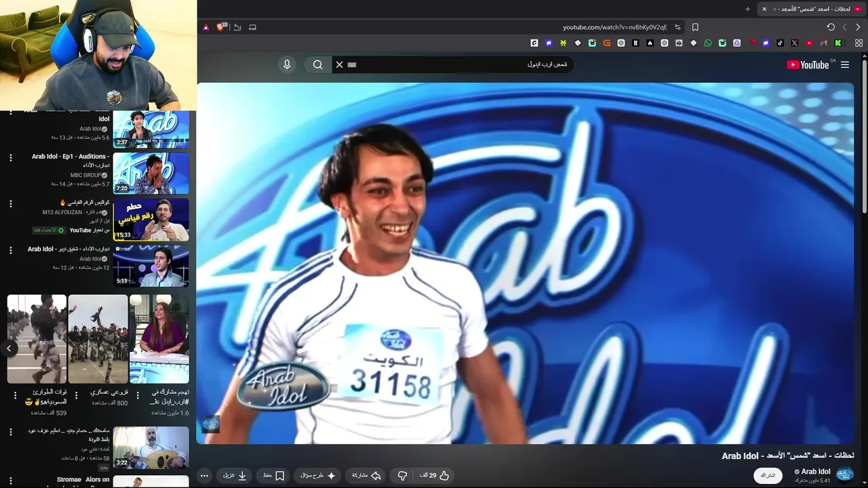868x488 pixels.
Task: Click the browser reload icon
Action: click(831, 27)
